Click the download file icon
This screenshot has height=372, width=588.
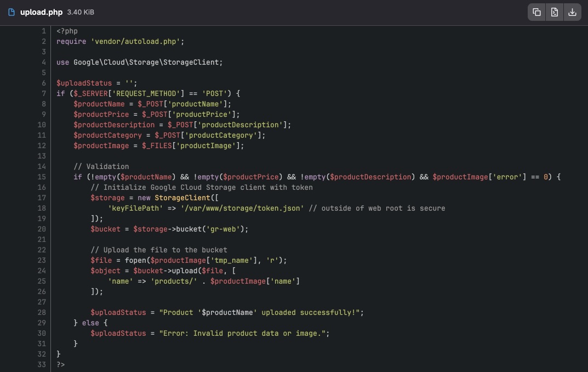click(x=572, y=12)
